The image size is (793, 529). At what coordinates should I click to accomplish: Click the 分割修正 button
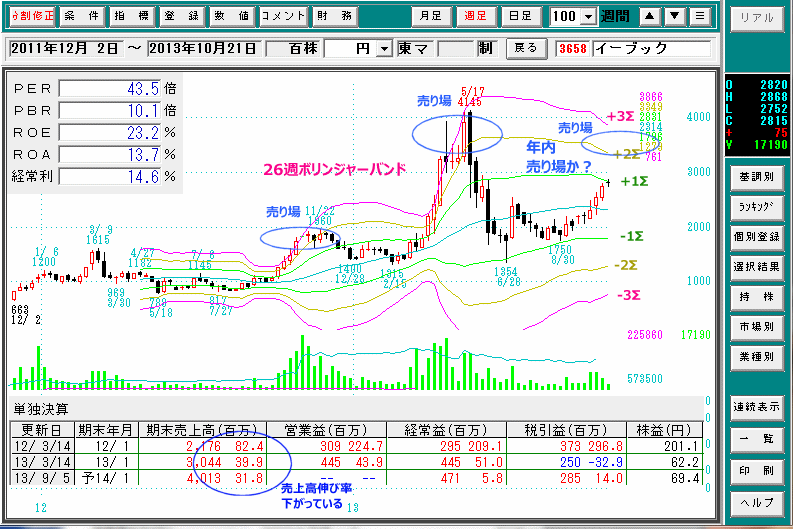tap(32, 16)
